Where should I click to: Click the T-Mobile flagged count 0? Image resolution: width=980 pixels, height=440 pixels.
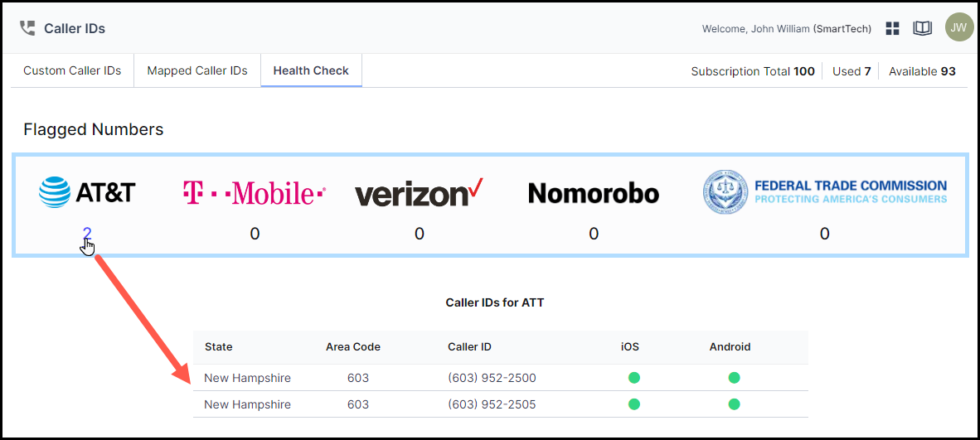(255, 234)
